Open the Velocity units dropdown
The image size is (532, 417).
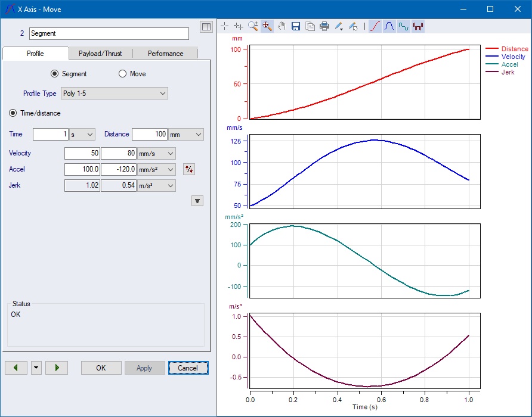156,153
